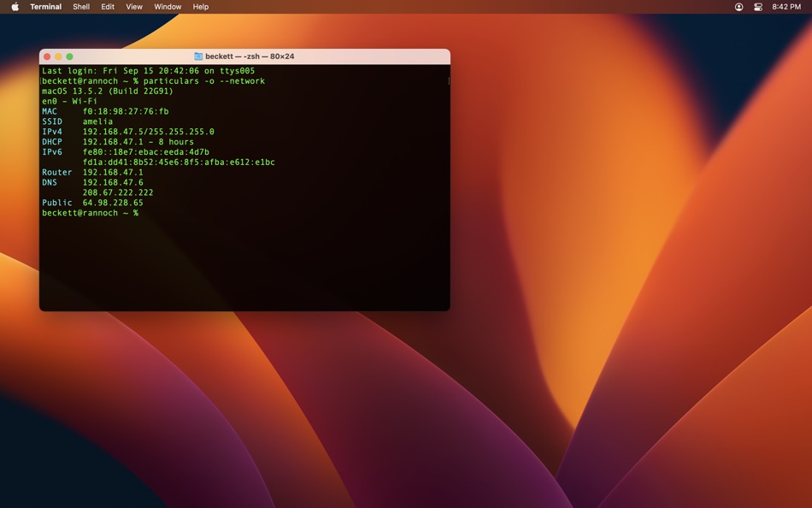Viewport: 812px width, 508px height.
Task: Click the IPv6 address starting fd1a:dd41
Action: pyautogui.click(x=179, y=162)
